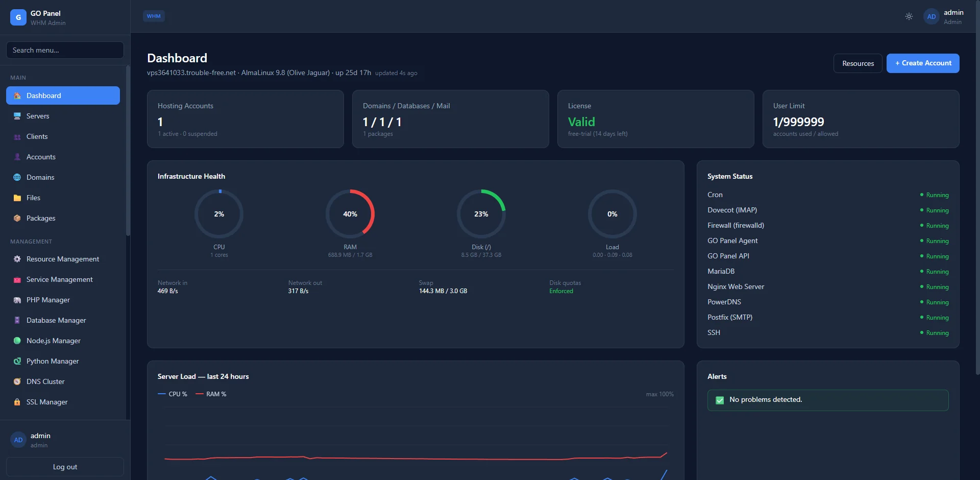Click the Service Management icon
Viewport: 980px width, 480px height.
click(x=17, y=279)
